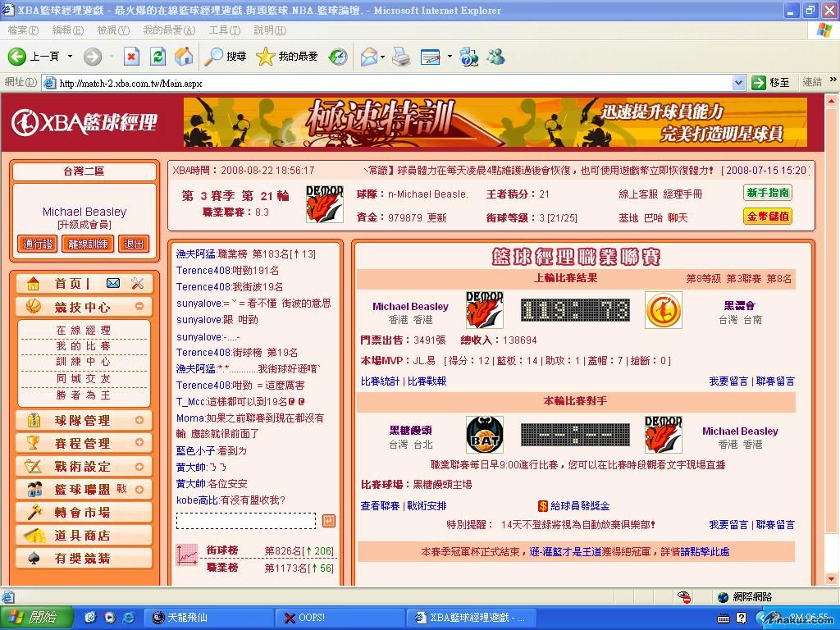Open the 比賽統計 link
The image size is (840, 630).
pos(381,381)
